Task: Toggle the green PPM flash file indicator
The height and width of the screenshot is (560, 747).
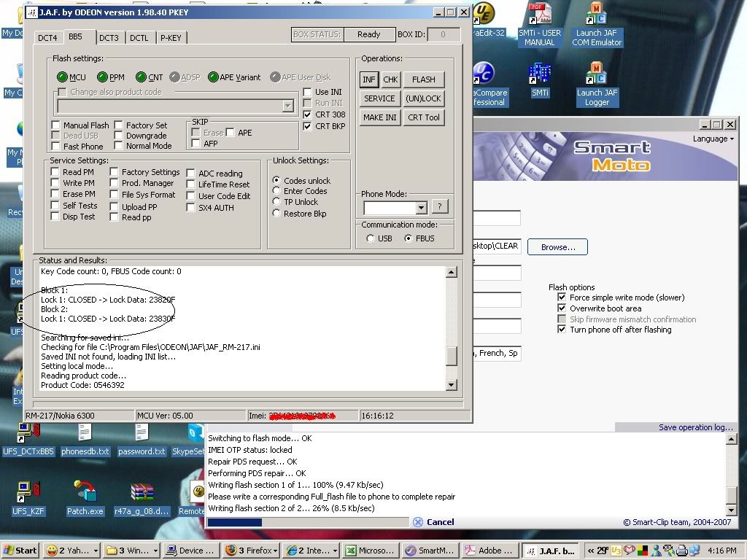Action: (x=102, y=77)
